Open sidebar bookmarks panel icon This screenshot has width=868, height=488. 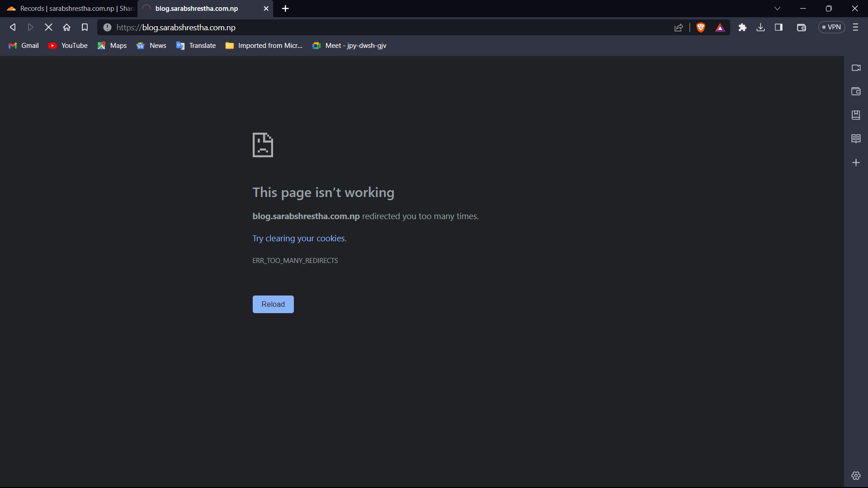[856, 115]
